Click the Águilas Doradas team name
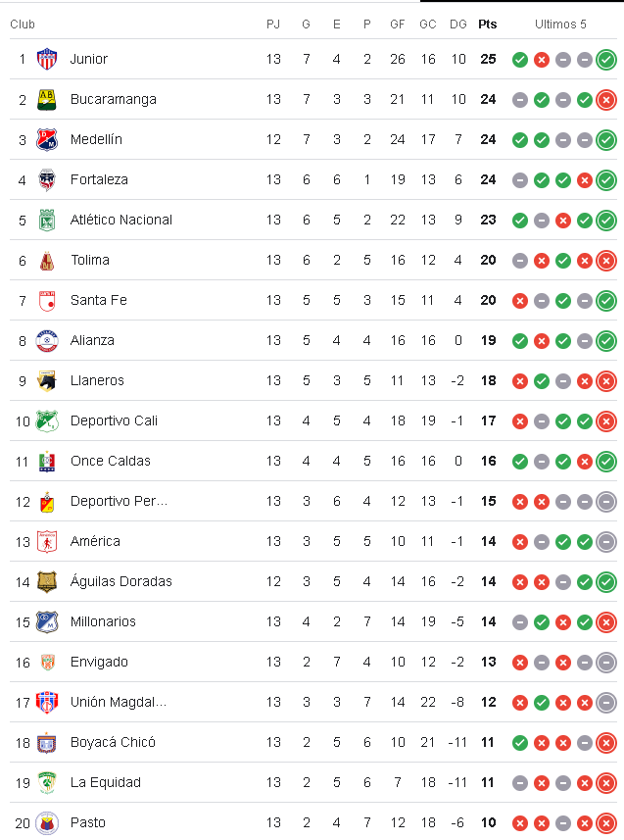 click(120, 581)
